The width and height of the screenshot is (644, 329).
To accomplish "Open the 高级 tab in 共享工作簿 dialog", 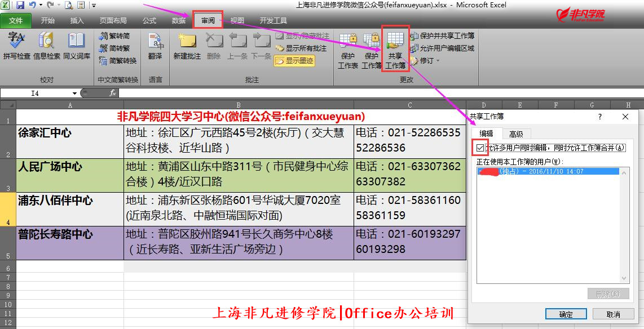I will (x=516, y=134).
